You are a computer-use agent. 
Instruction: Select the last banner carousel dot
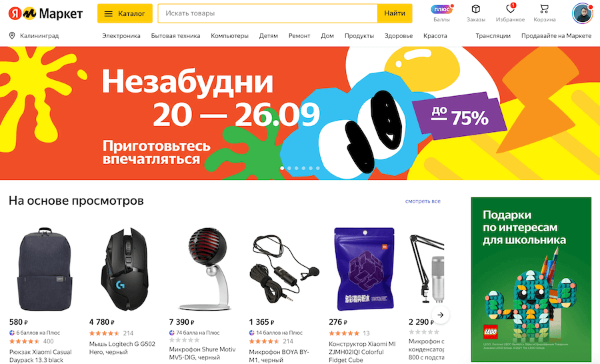pyautogui.click(x=317, y=168)
